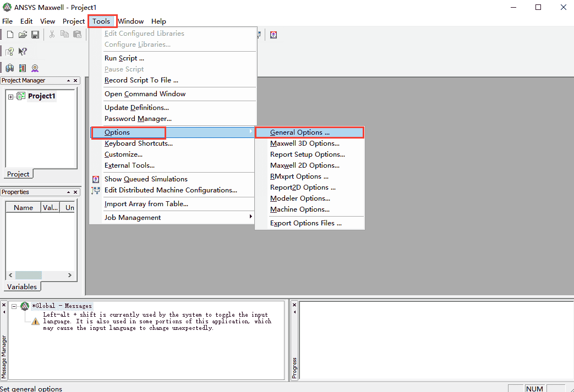This screenshot has width=574, height=392.
Task: Click the binoculars icon in third toolbar row
Action: (x=9, y=68)
